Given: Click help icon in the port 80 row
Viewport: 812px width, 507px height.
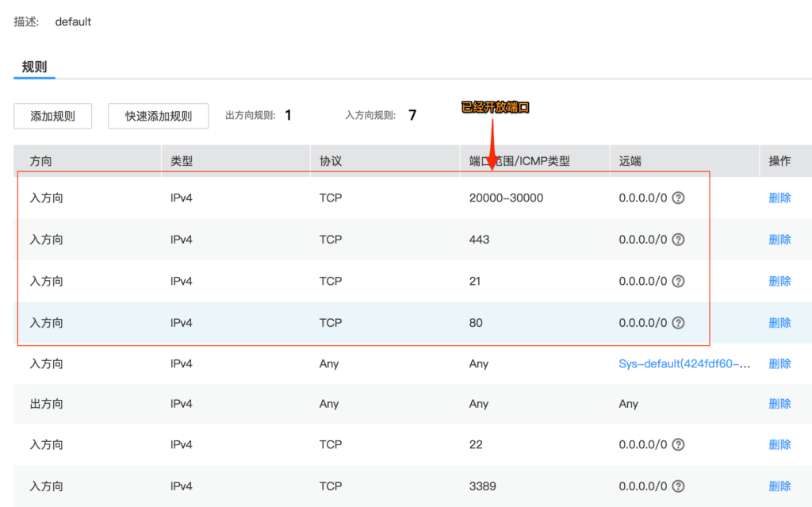Looking at the screenshot, I should click(x=678, y=323).
